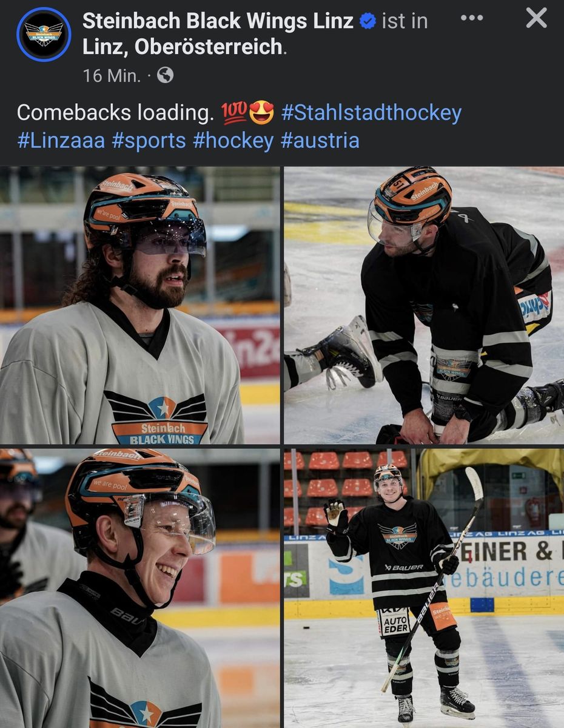Open the #hockey hashtag
The image size is (564, 728).
(x=233, y=141)
